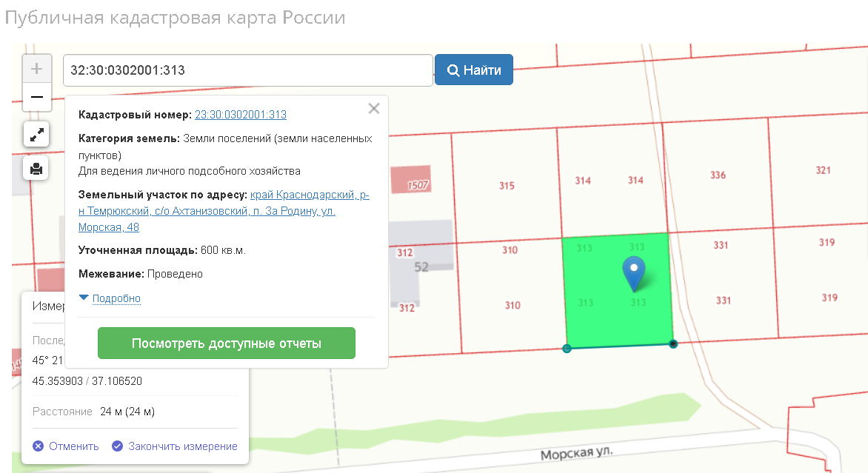
Task: Zoom out the map with minus button
Action: (36, 98)
